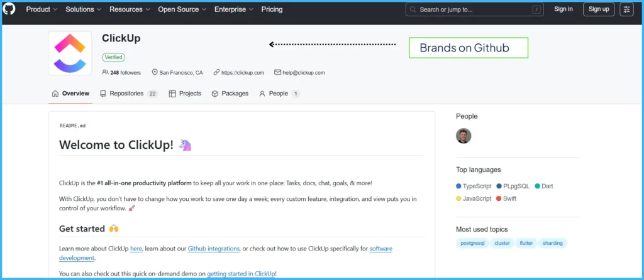Click the Swift red language dot
The height and width of the screenshot is (280, 644).
point(499,198)
